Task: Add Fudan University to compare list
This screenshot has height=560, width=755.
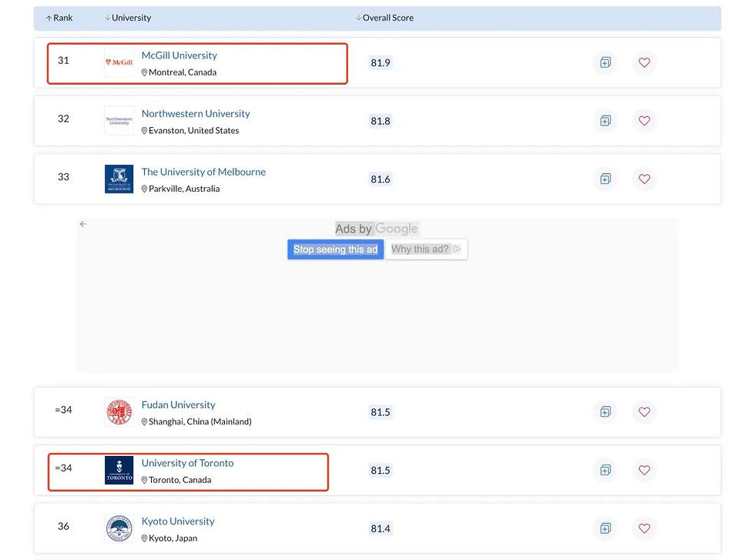Action: click(606, 411)
